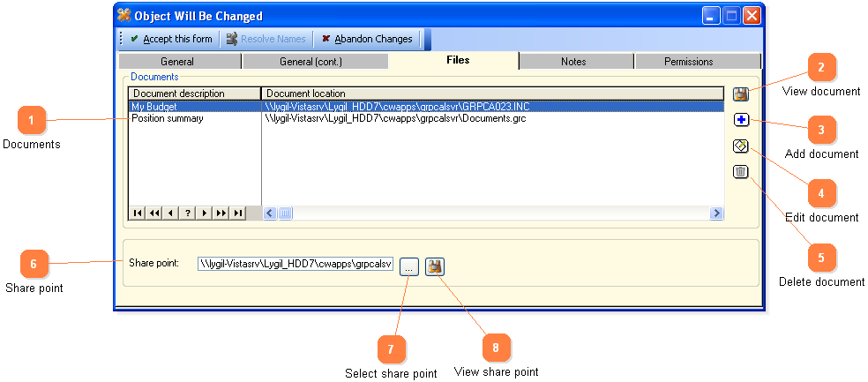Click Abandon Changes

[367, 40]
